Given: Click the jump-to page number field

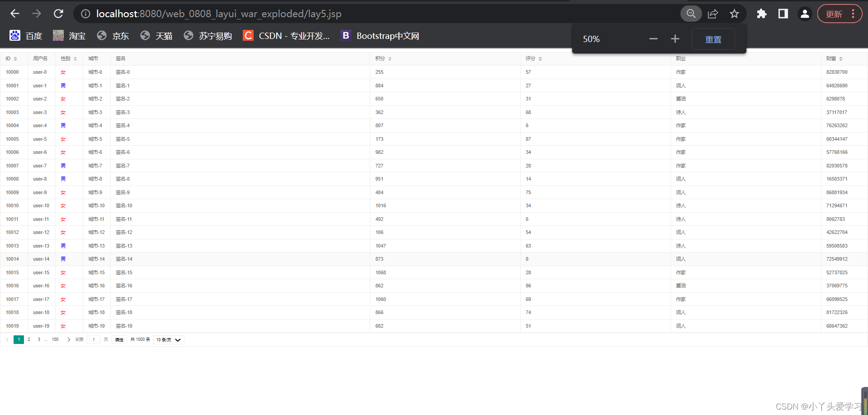Looking at the screenshot, I should click(94, 340).
